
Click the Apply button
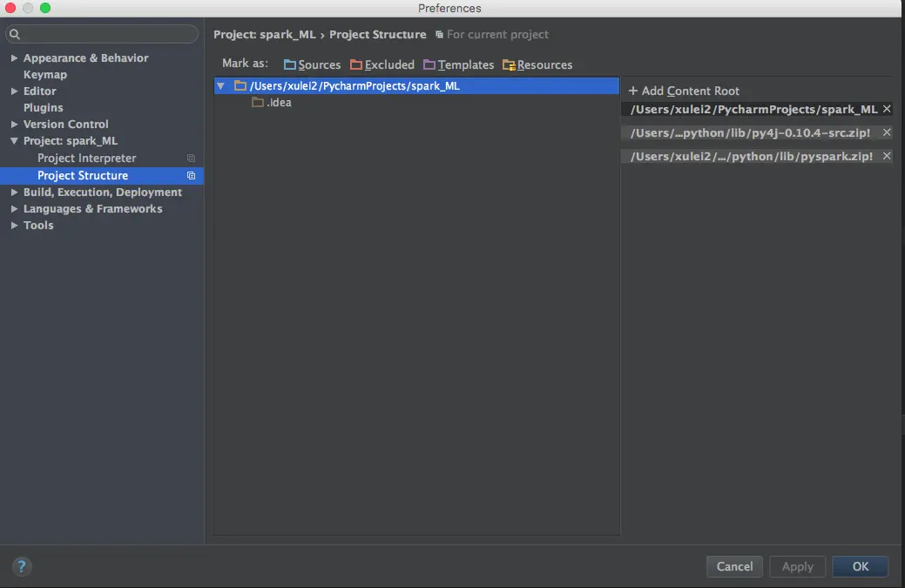point(798,566)
